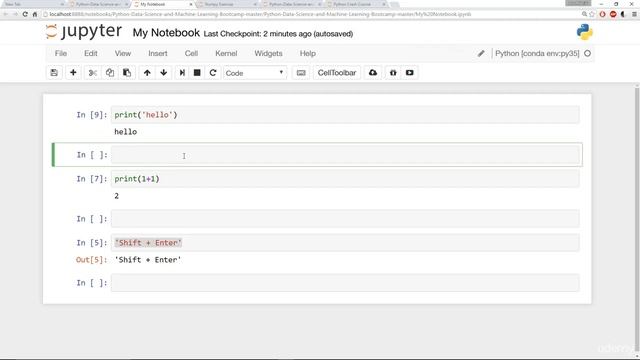Copy selected cells icon
This screenshot has height=360, width=640.
(110, 73)
